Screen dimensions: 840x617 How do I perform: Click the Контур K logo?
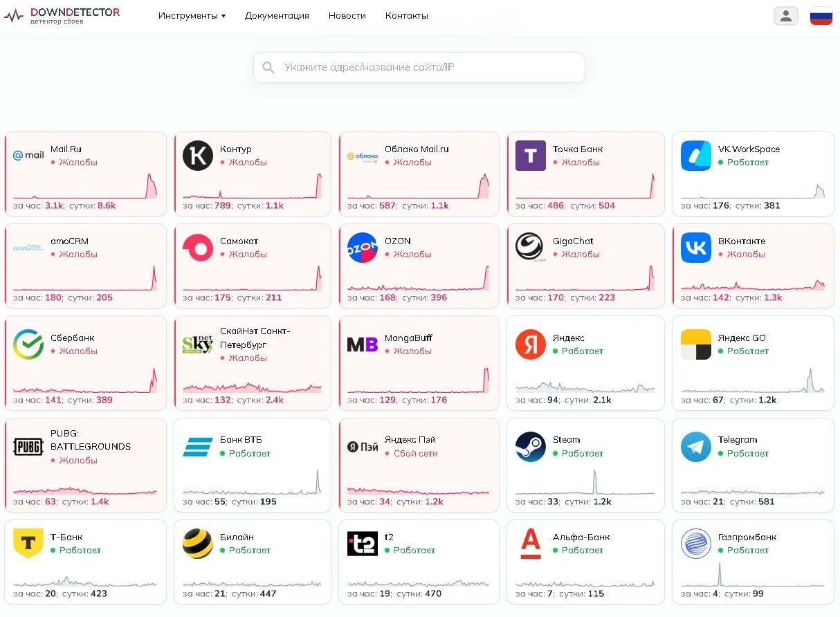tap(198, 156)
